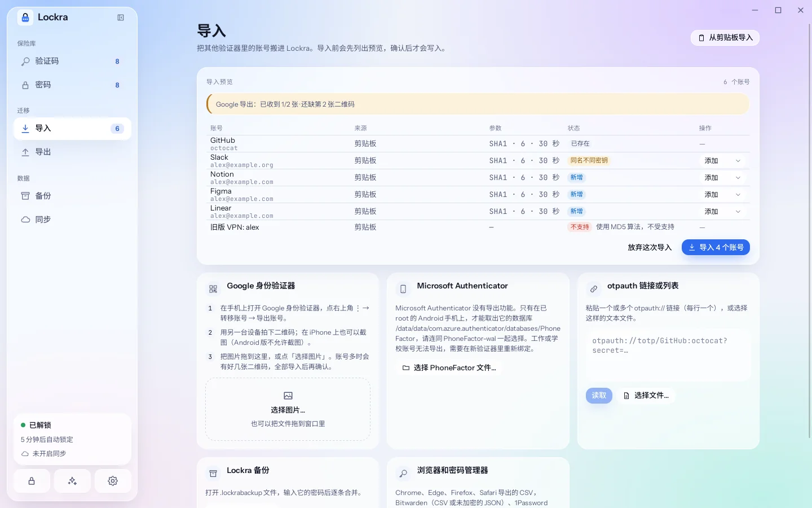Lock the vault using the bottom lock icon
812x508 pixels.
tap(32, 481)
